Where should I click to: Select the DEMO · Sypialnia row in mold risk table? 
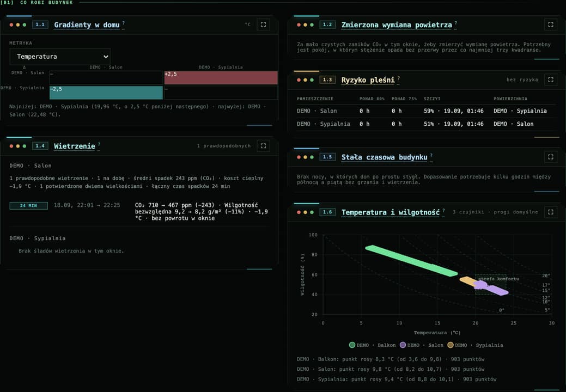(426, 124)
